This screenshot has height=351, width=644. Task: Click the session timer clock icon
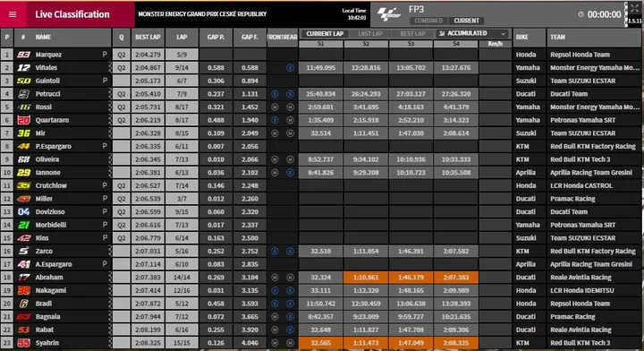580,14
